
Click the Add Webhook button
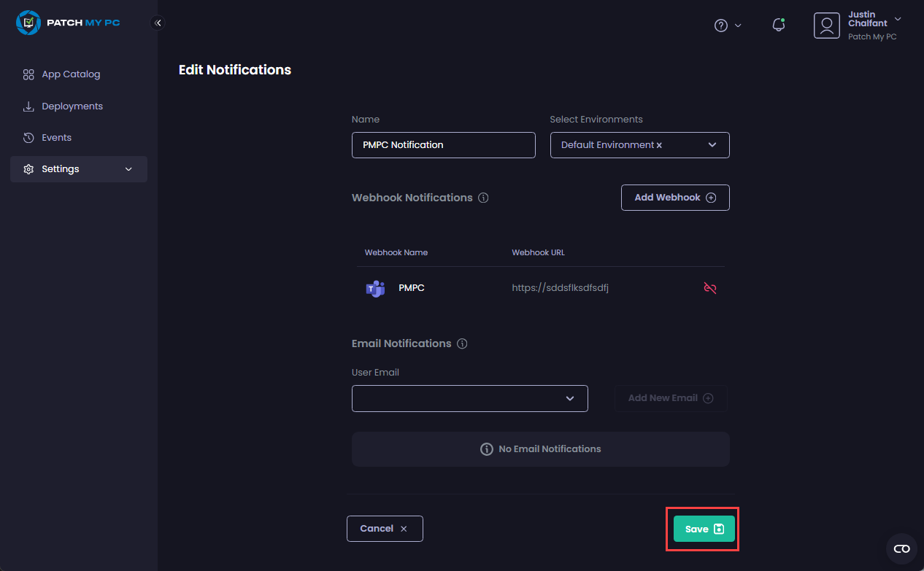(675, 198)
